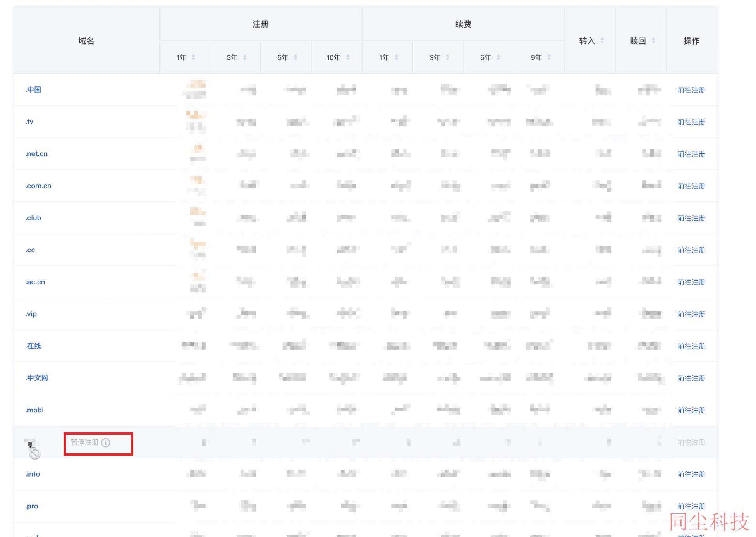Open the .club domain link
756x537 pixels.
33,218
